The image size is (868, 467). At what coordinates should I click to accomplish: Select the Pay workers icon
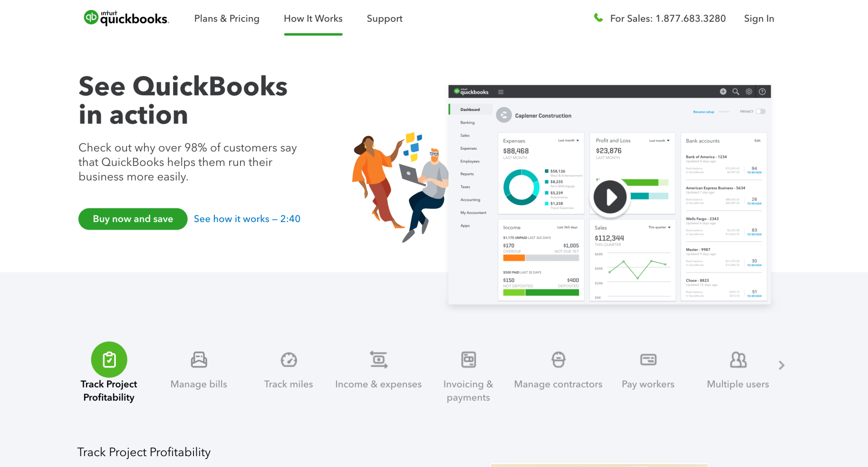click(648, 360)
